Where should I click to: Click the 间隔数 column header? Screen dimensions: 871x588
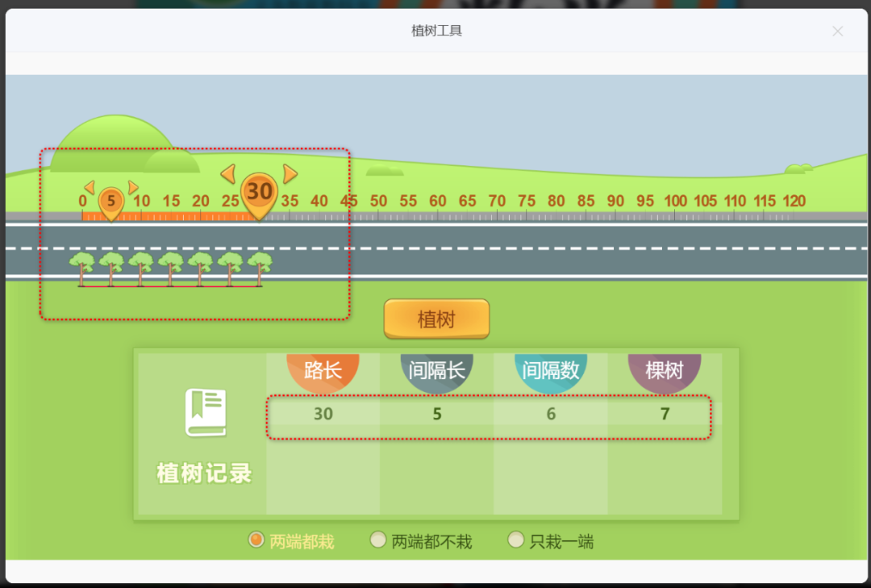pyautogui.click(x=550, y=370)
